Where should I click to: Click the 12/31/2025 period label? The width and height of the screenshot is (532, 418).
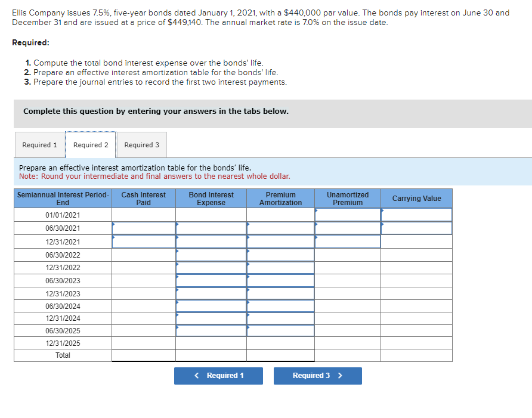63,343
